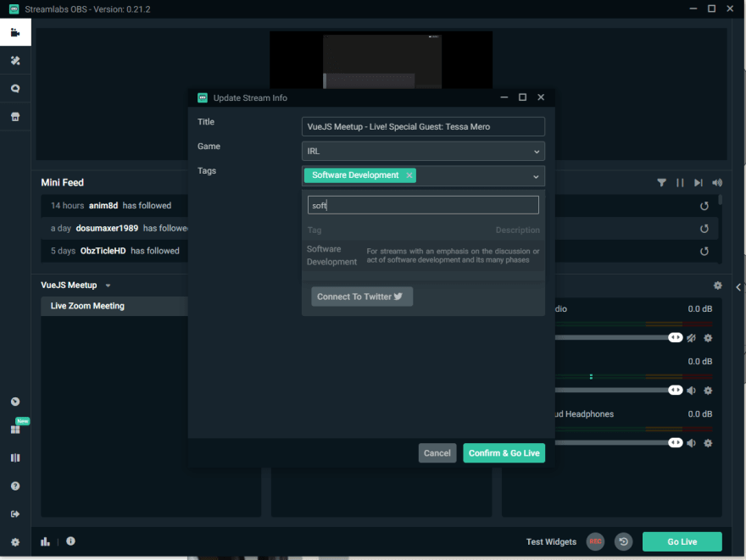Select Software Development tag from results

(423, 255)
